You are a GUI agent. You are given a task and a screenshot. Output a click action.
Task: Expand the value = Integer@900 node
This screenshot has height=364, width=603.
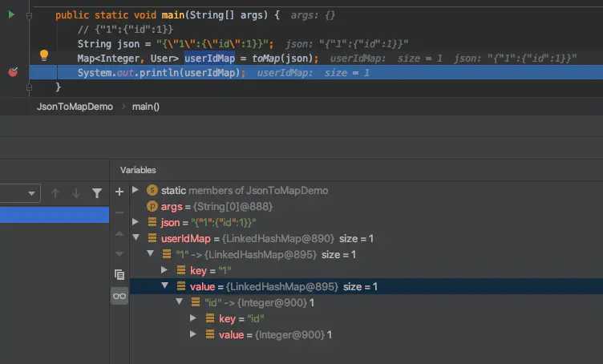pos(193,334)
